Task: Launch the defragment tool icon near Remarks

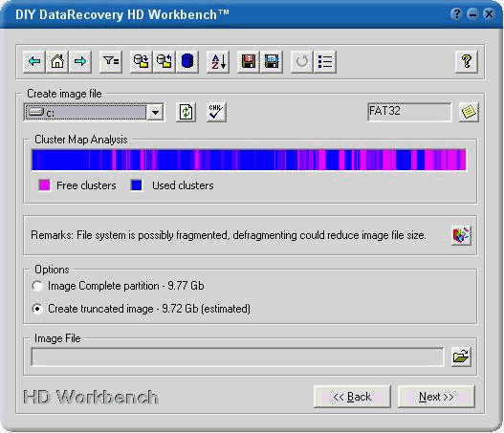Action: pos(461,235)
